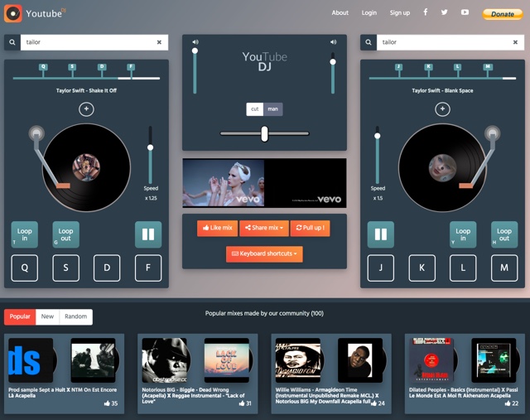Click the F cue marker on the left timeline
Screen dimensions: 530x420
tap(131, 67)
